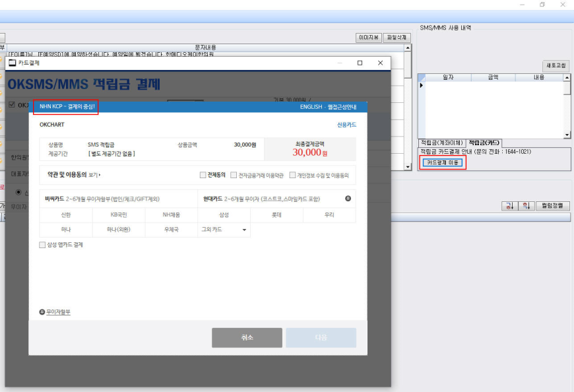The image size is (574, 392).
Task: Restore down the main application window
Action: (x=542, y=5)
